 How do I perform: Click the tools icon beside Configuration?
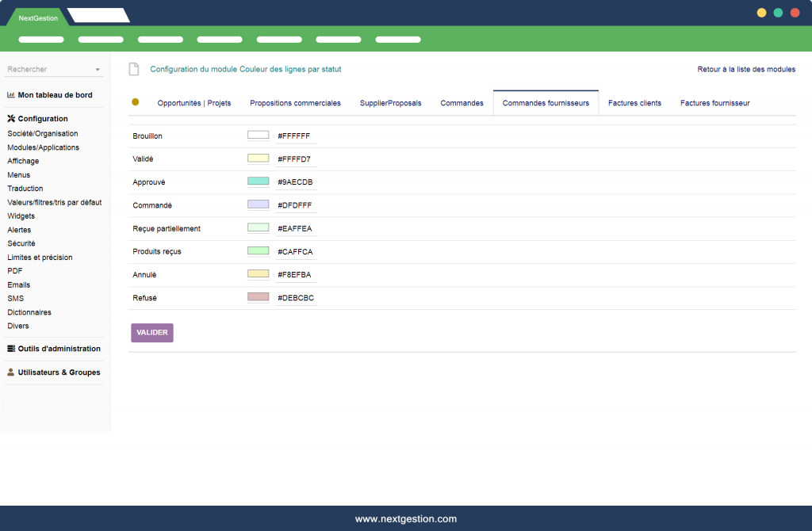(x=11, y=119)
